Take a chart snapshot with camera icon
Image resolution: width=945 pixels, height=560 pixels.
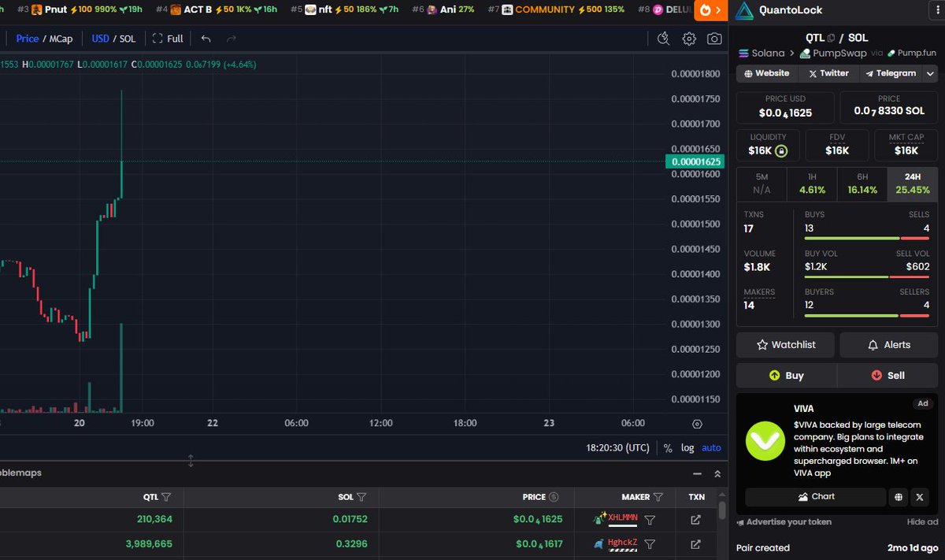(714, 39)
